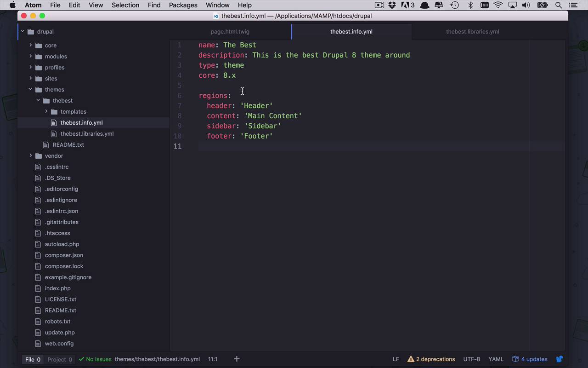Open web.config file

[x=59, y=343]
